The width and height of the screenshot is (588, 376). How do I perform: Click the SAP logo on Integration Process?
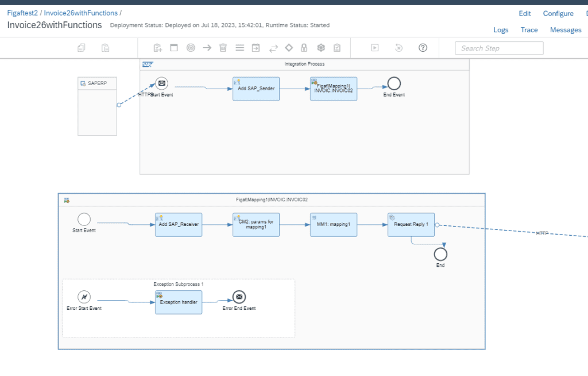(148, 64)
